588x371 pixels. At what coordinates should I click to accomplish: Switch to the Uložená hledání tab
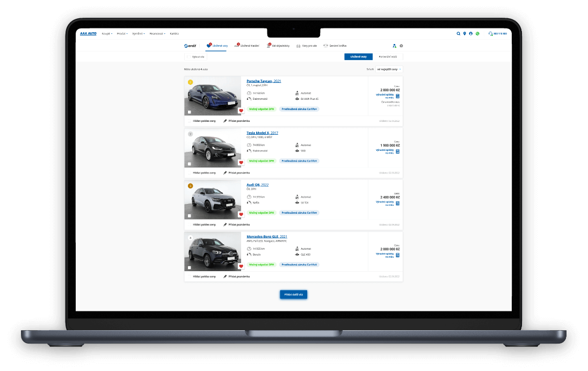click(247, 46)
